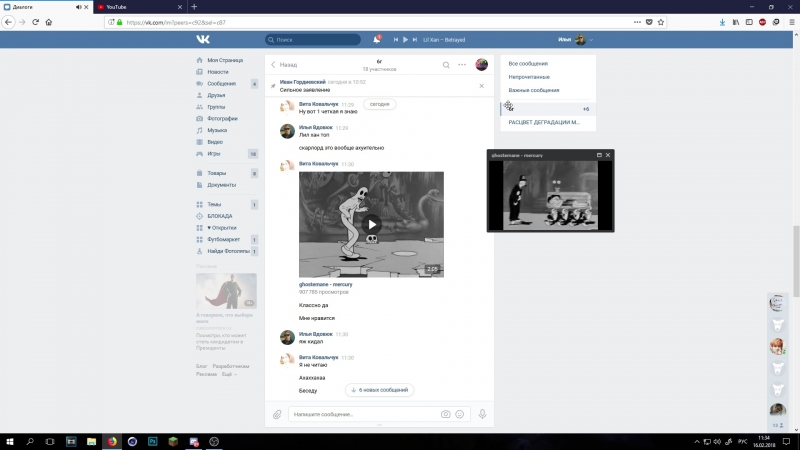This screenshot has width=800, height=450.
Task: Jump to the 6 new messages
Action: pyautogui.click(x=380, y=390)
